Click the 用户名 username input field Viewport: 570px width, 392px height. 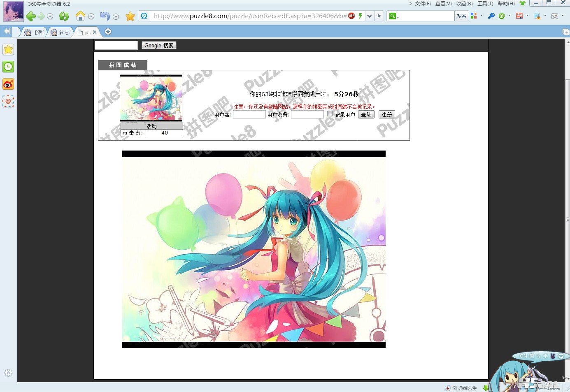click(x=249, y=115)
